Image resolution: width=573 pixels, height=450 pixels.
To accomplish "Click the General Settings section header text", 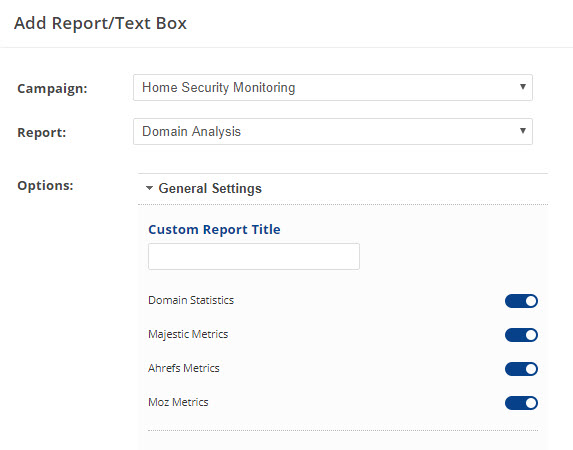I will (x=210, y=189).
